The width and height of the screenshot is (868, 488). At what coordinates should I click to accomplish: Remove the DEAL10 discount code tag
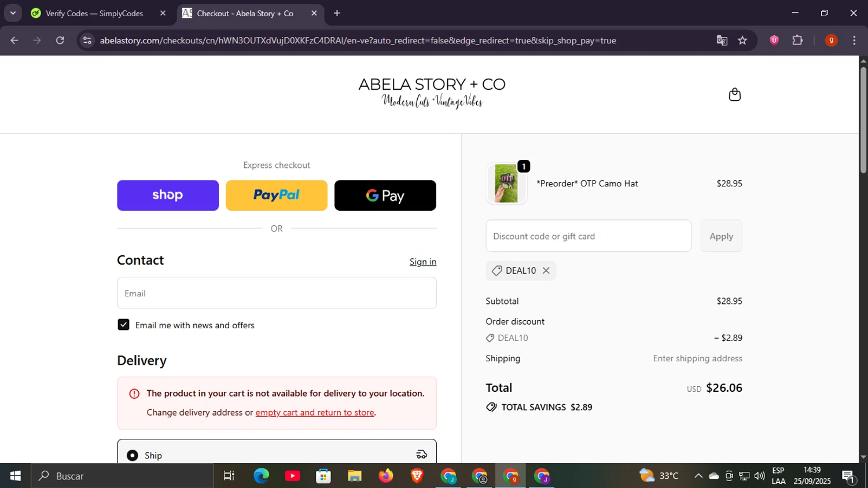(546, 270)
